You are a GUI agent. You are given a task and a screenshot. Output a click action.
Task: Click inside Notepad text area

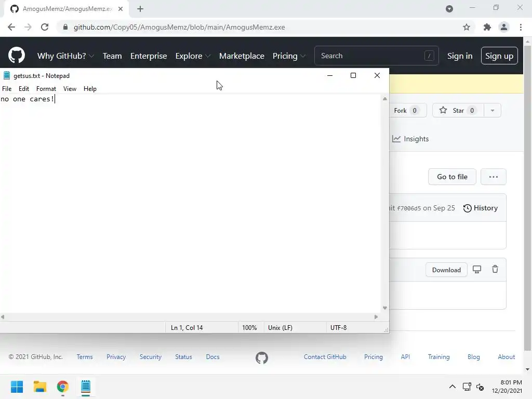pos(190,204)
